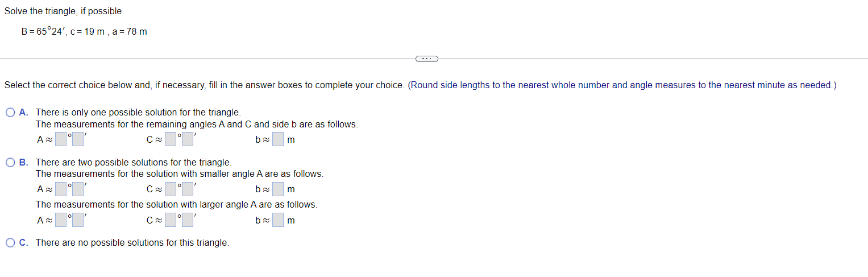The width and height of the screenshot is (868, 277).
Task: Click side b box in choice A
Action: [x=278, y=139]
